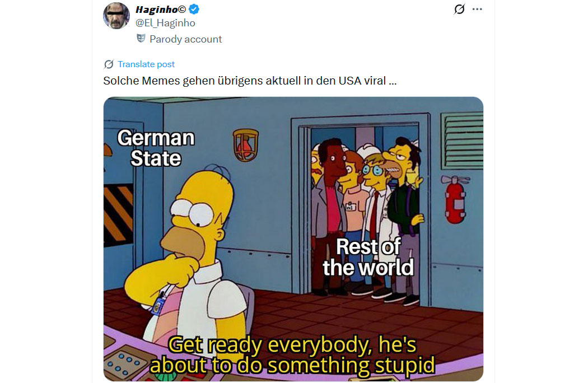588x383 pixels.
Task: Click the green air vent in the image
Action: [463, 141]
